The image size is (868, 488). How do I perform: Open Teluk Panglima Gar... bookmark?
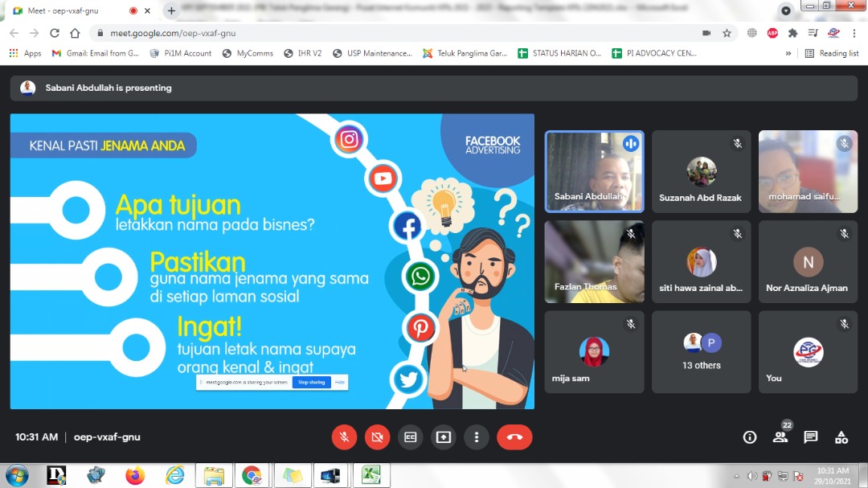click(x=465, y=53)
